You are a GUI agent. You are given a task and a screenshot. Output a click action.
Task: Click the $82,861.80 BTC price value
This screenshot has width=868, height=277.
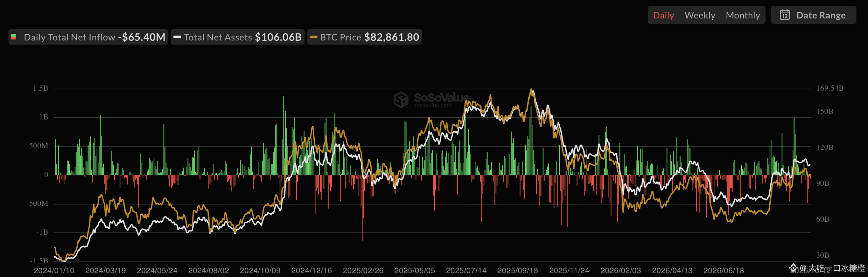(x=392, y=37)
